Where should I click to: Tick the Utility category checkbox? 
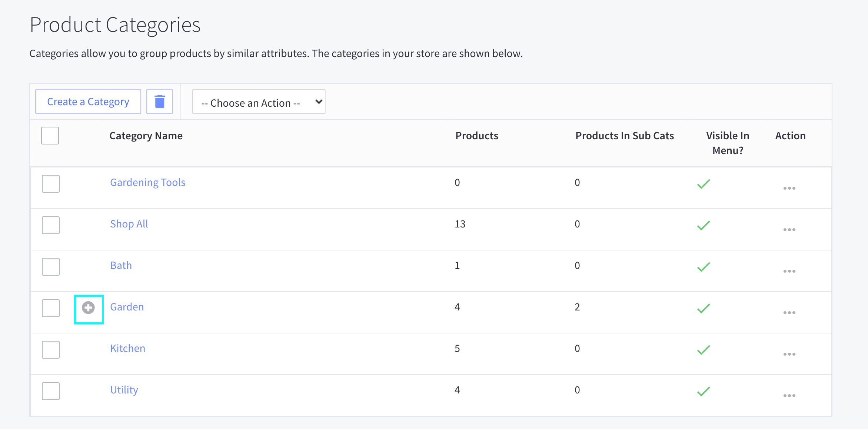click(x=51, y=391)
